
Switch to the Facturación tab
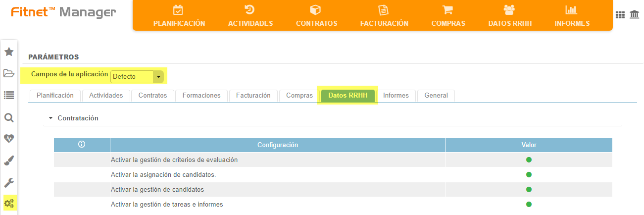click(253, 96)
